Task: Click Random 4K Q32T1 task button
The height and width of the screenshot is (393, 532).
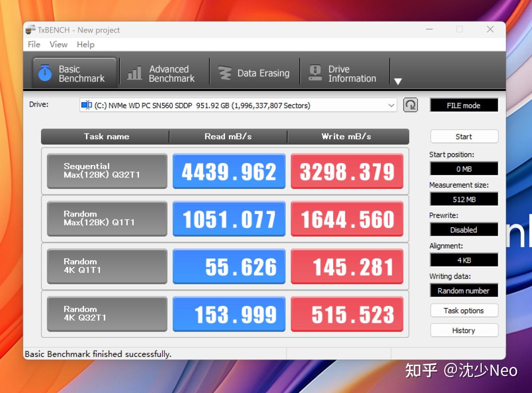Action: [107, 314]
